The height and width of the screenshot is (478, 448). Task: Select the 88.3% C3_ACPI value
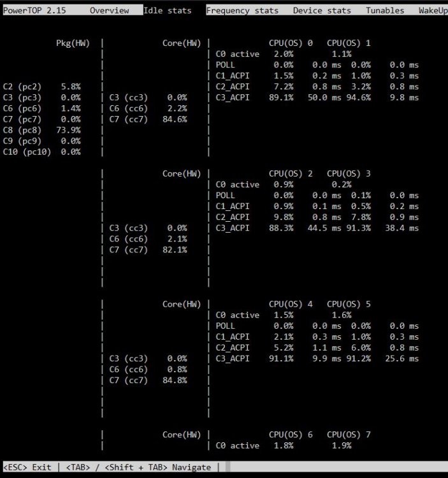click(x=281, y=228)
